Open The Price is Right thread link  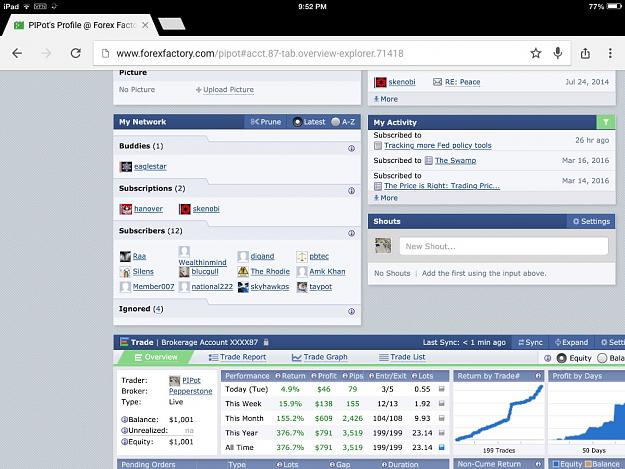tap(442, 186)
